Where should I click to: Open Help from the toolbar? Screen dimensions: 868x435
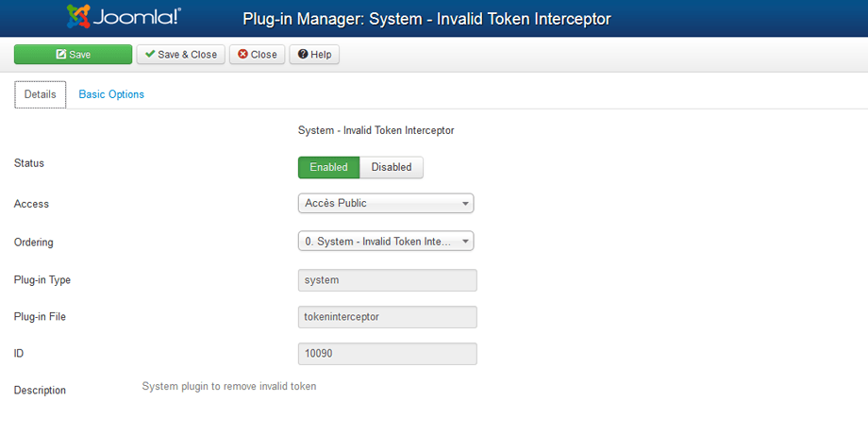(315, 55)
